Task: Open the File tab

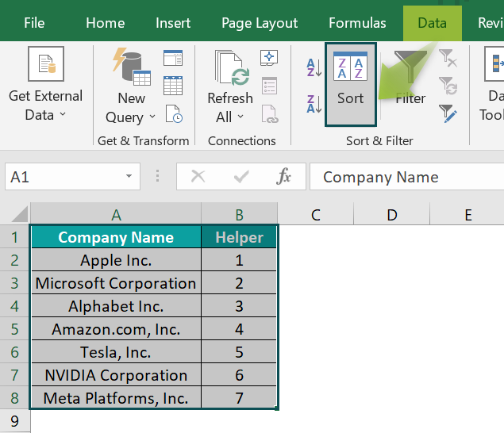Action: coord(34,23)
